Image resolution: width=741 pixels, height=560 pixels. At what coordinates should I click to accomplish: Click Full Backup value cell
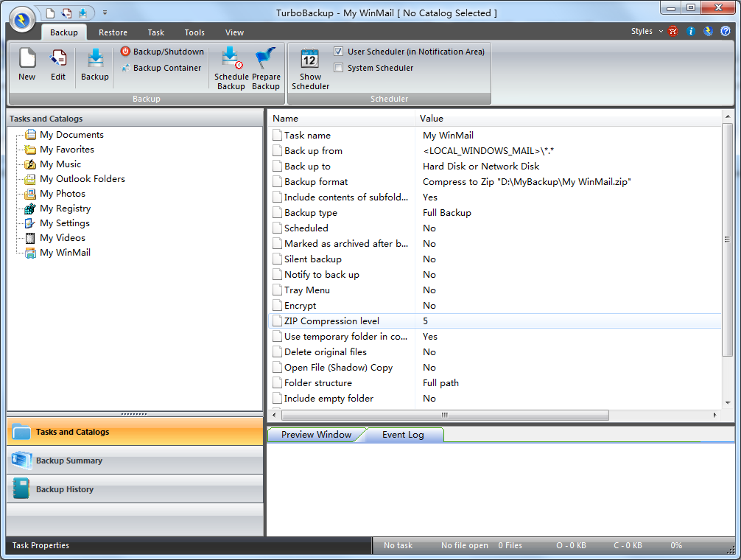tap(447, 213)
